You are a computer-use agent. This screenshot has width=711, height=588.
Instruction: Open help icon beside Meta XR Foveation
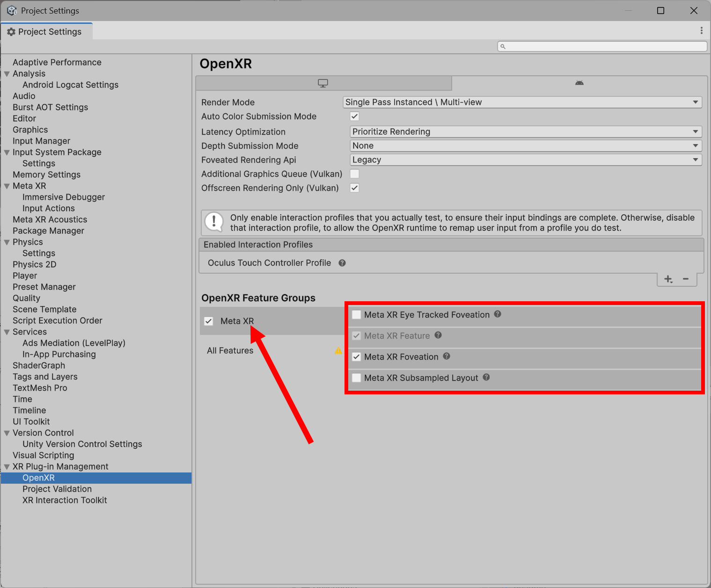click(447, 356)
